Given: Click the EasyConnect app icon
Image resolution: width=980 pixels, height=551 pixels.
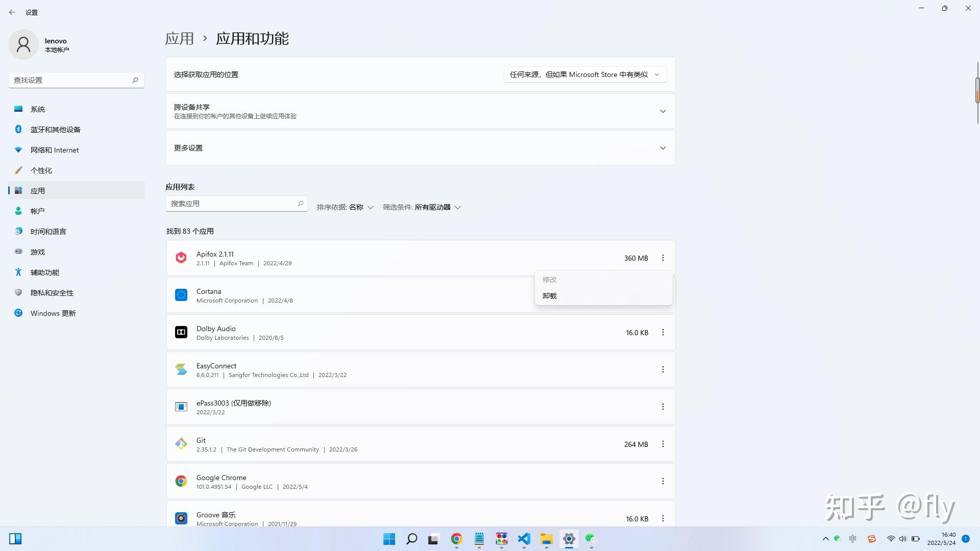Looking at the screenshot, I should [x=181, y=369].
